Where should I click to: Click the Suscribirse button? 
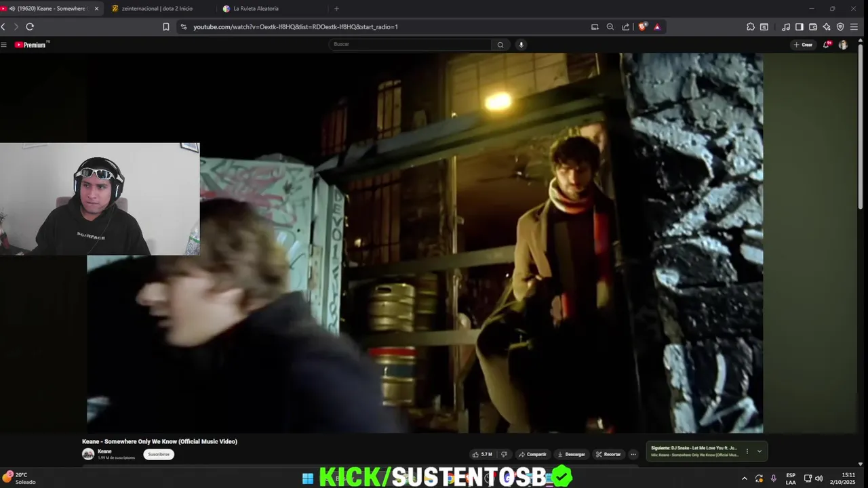[159, 454]
